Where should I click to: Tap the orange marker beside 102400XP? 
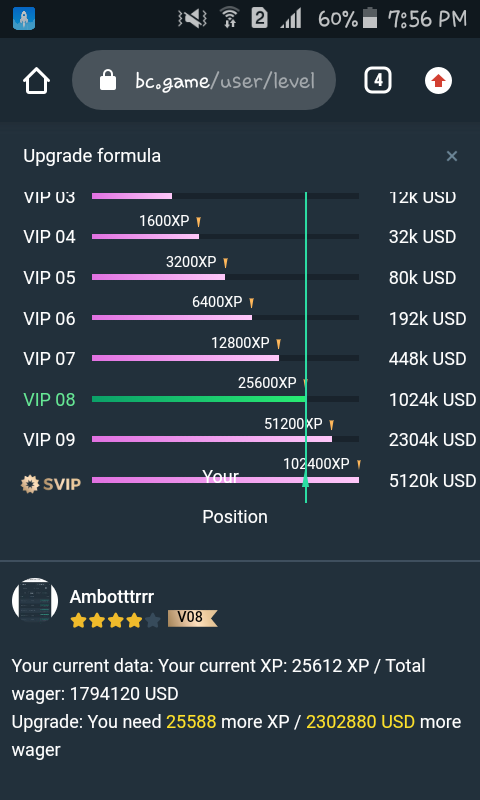(x=359, y=464)
